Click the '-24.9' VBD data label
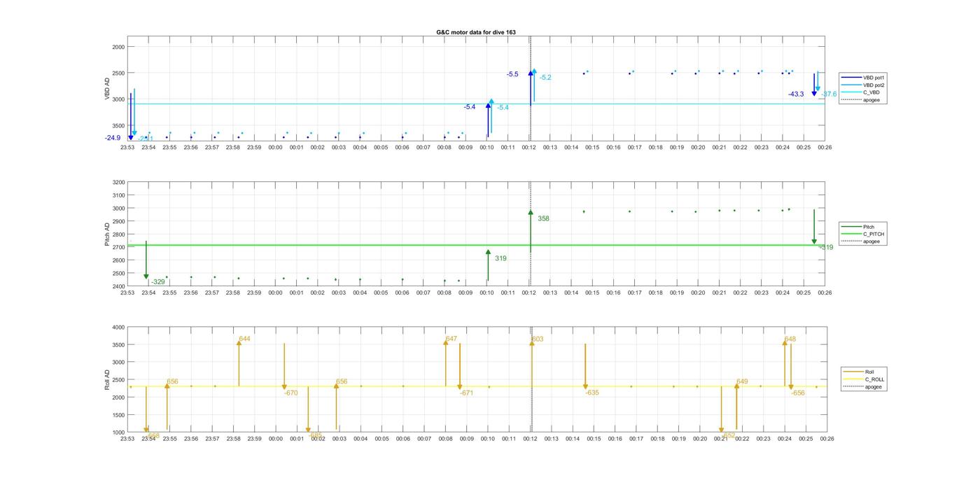 pyautogui.click(x=113, y=138)
